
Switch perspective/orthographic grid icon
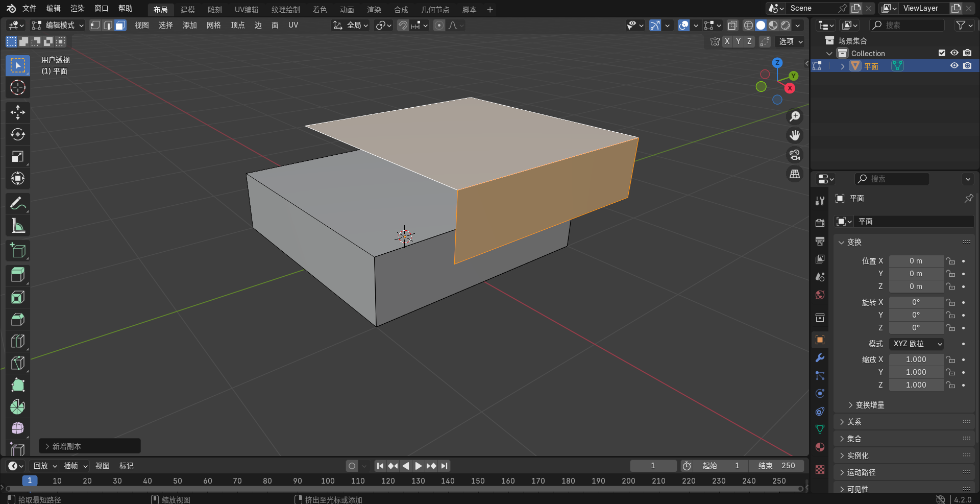pos(795,174)
